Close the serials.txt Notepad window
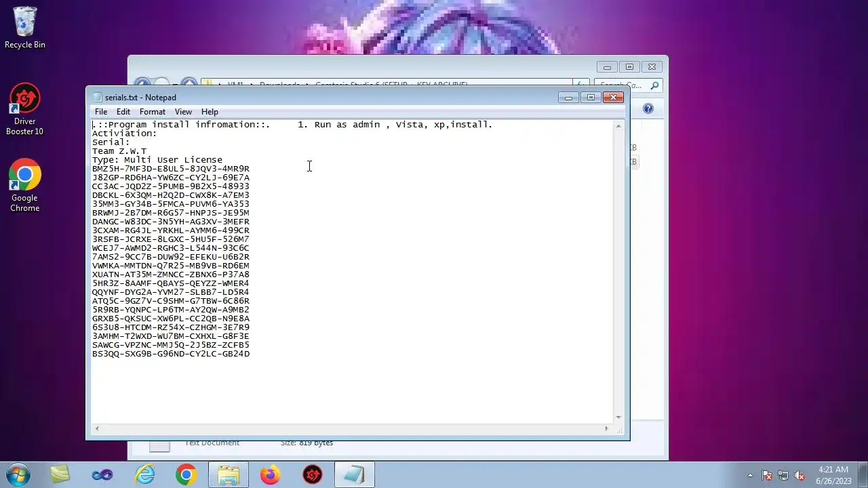Image resolution: width=868 pixels, height=488 pixels. point(613,98)
